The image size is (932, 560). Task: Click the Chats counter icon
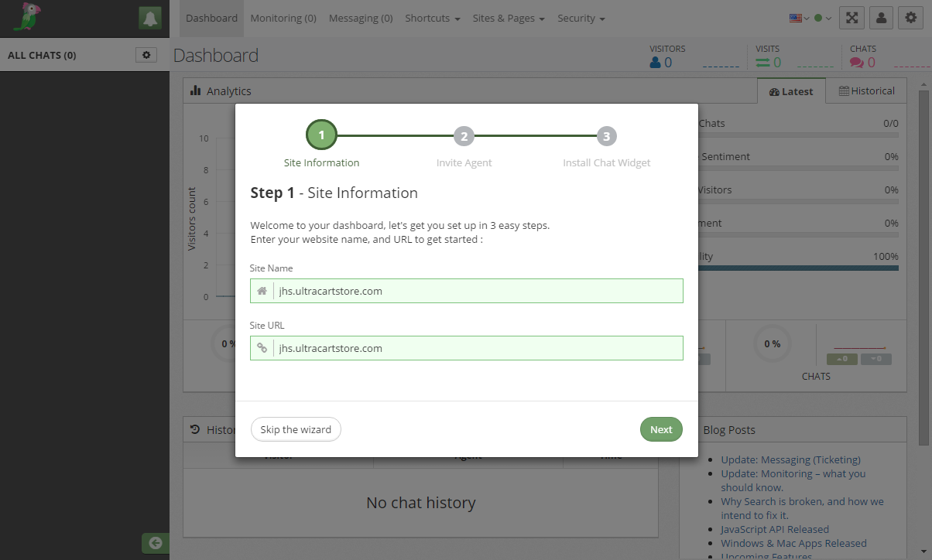[x=857, y=63]
